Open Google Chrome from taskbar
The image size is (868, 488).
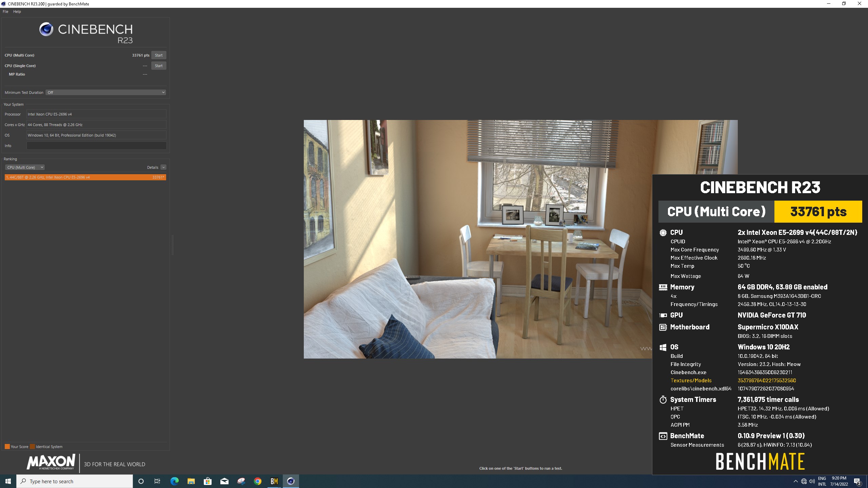tap(258, 481)
